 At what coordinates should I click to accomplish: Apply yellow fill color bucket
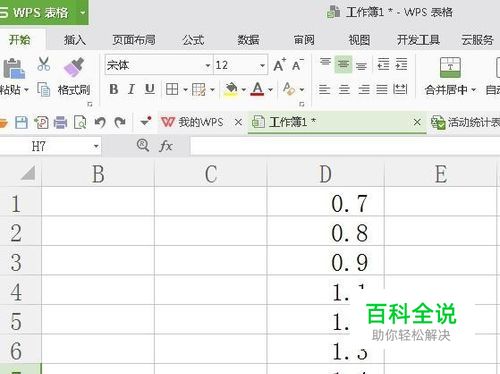pyautogui.click(x=231, y=89)
